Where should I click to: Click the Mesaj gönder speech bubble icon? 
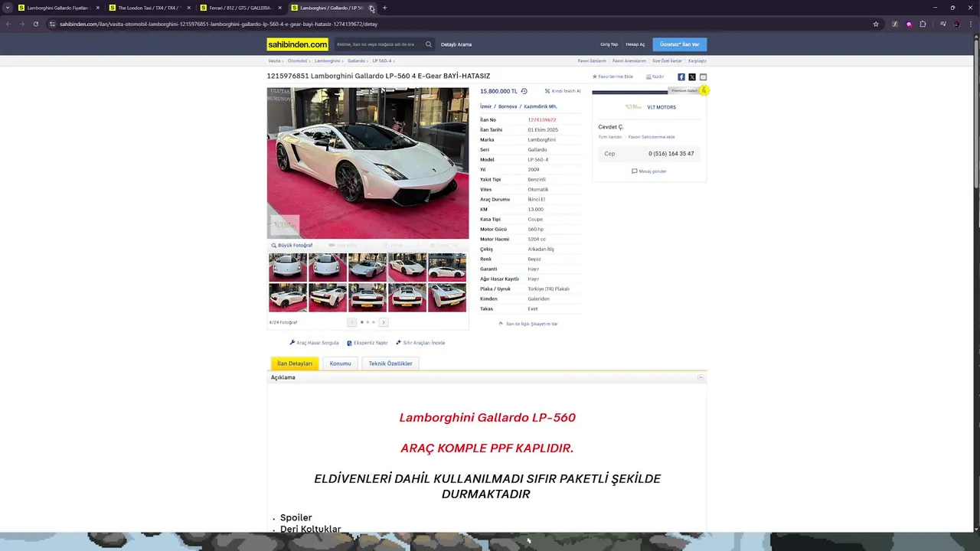click(634, 171)
